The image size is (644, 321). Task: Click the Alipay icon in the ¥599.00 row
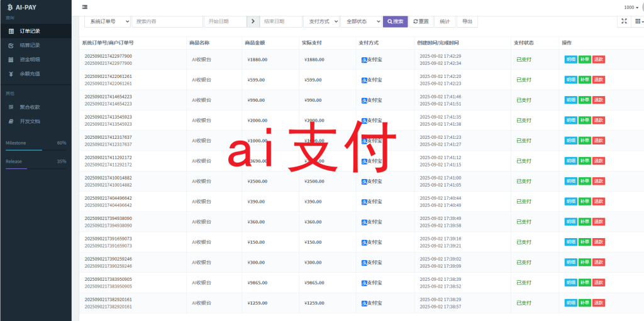(x=364, y=80)
